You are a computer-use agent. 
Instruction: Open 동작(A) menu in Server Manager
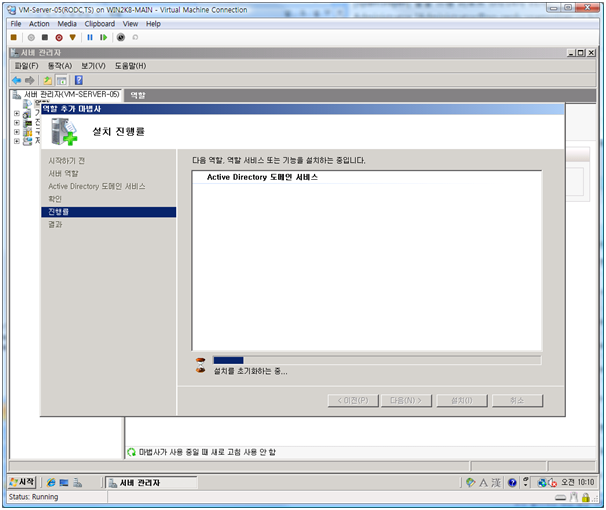[60, 66]
